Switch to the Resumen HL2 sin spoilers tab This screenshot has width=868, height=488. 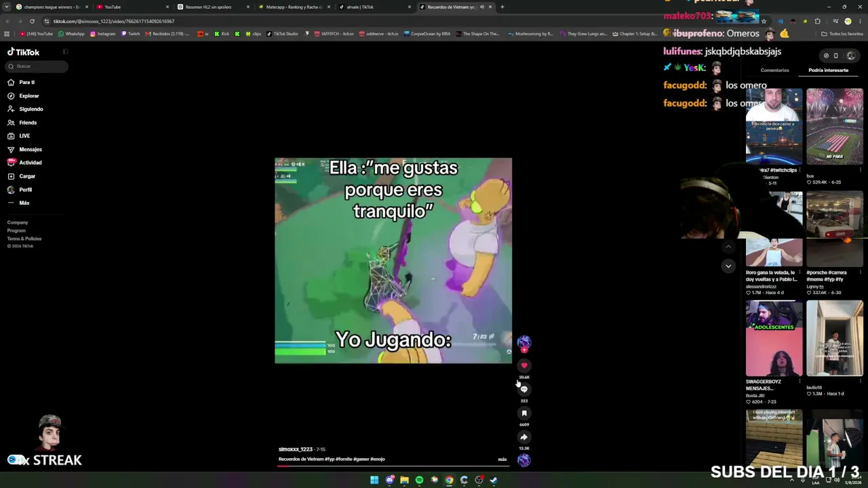(213, 7)
